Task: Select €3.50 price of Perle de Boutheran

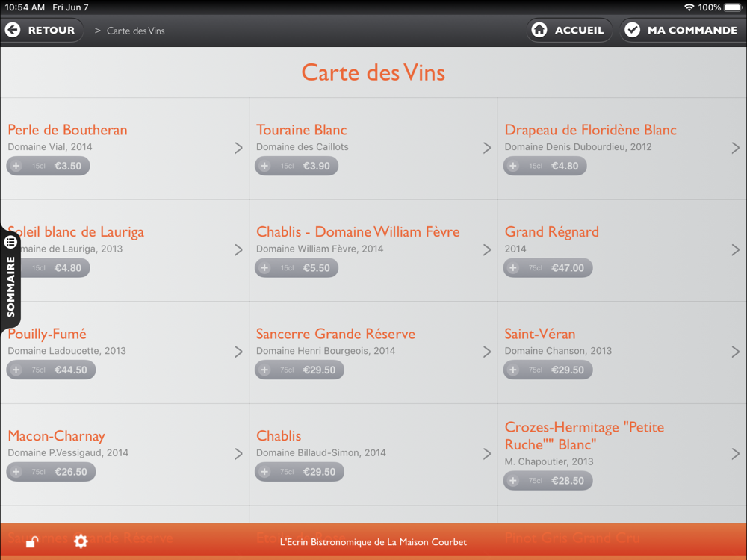Action: click(68, 167)
